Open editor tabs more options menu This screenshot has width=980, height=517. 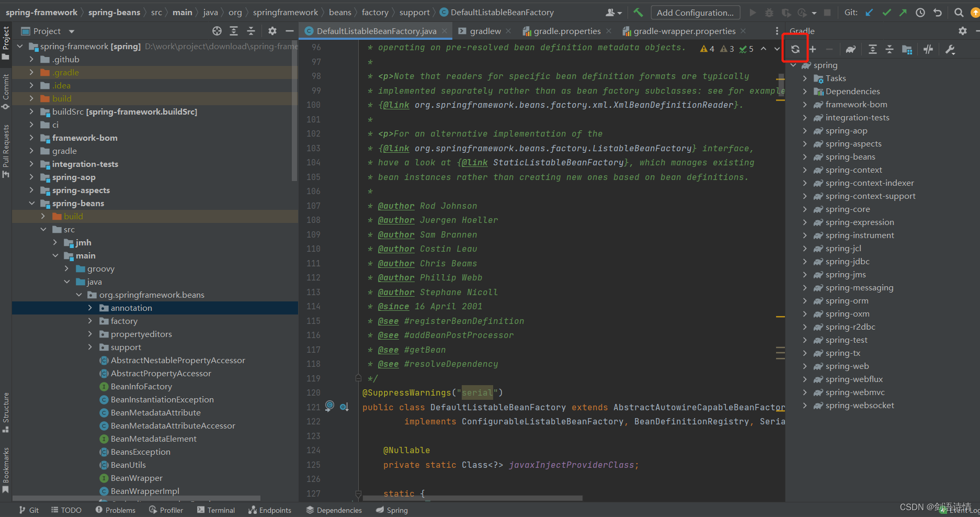[777, 31]
